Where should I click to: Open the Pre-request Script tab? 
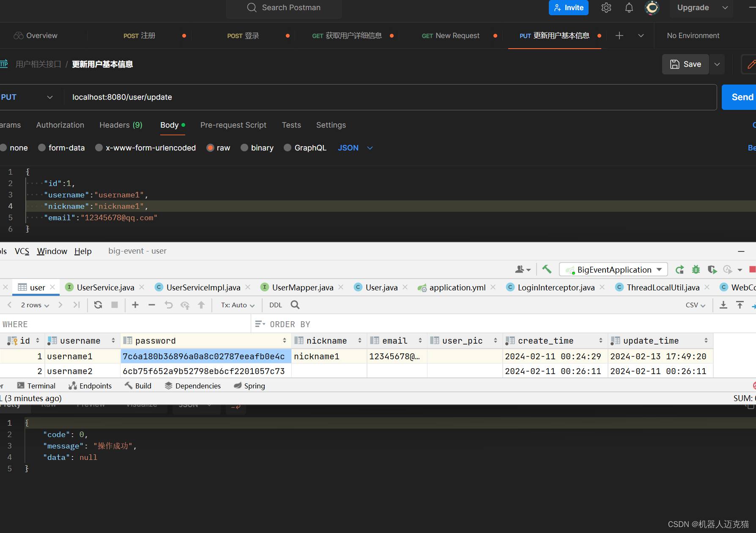coord(233,125)
